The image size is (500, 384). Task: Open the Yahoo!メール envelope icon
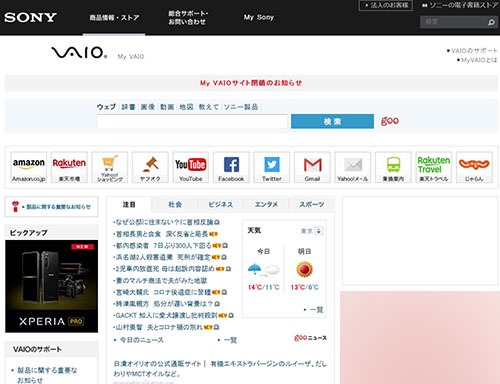coord(353,167)
